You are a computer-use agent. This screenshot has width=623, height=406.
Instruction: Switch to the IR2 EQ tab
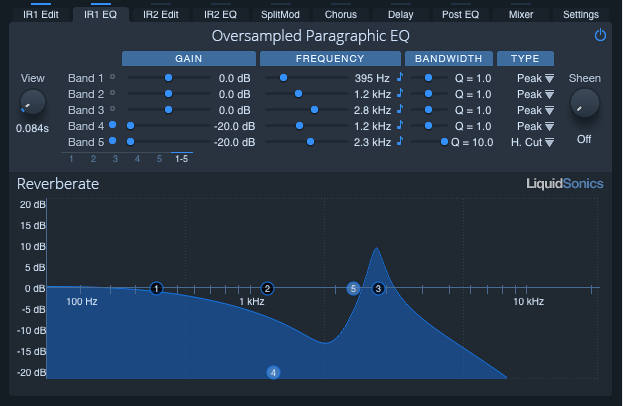pos(221,15)
